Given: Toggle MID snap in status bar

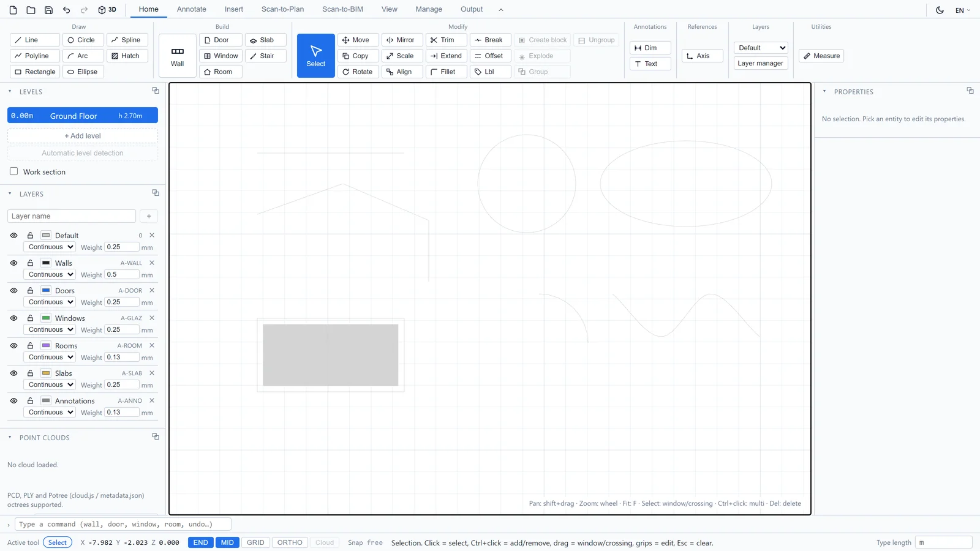Looking at the screenshot, I should tap(227, 542).
